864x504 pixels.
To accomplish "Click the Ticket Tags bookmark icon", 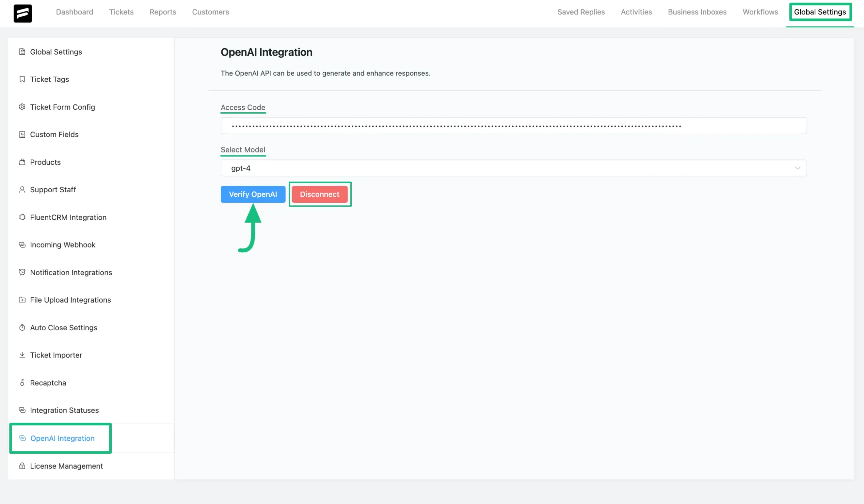I will (22, 79).
